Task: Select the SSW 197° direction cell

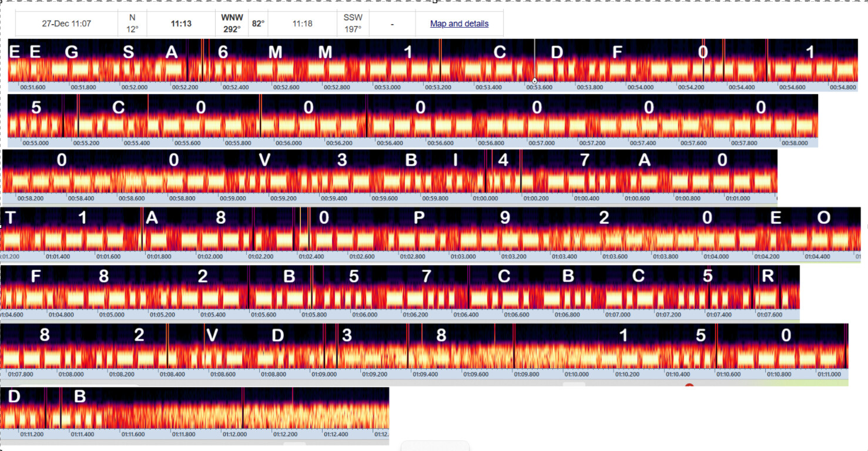Action: 353,24
